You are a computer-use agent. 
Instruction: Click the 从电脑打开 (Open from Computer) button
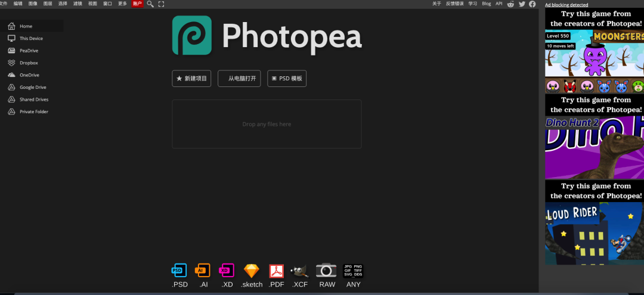(239, 78)
